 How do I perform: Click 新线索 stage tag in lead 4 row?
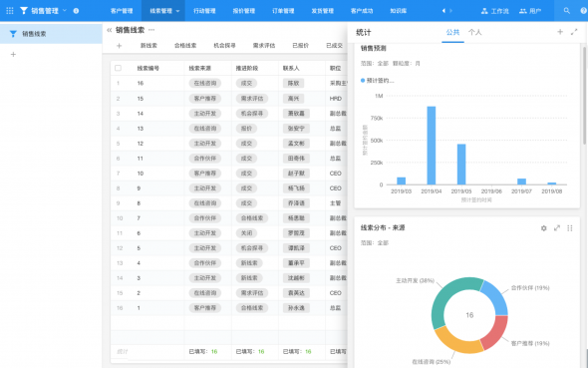click(x=249, y=263)
